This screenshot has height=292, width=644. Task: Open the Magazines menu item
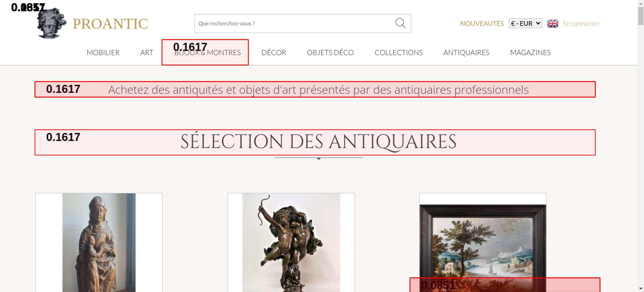(x=530, y=52)
